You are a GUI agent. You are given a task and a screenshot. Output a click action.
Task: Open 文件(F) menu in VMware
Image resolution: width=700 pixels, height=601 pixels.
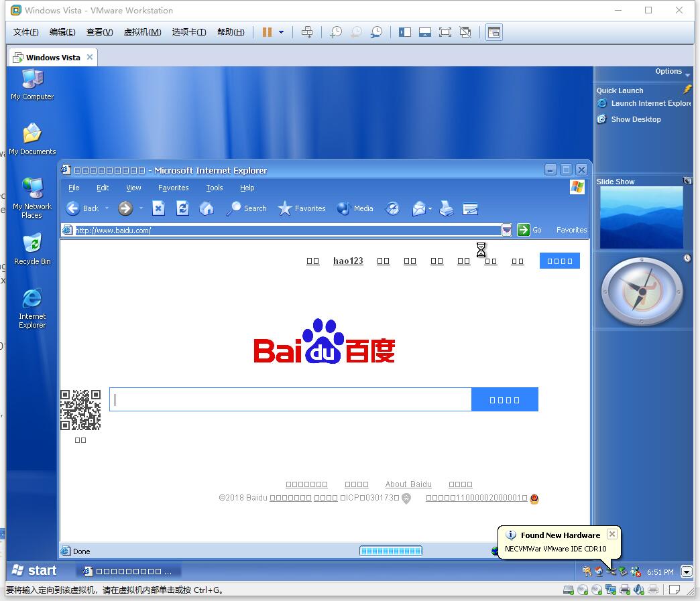(26, 32)
